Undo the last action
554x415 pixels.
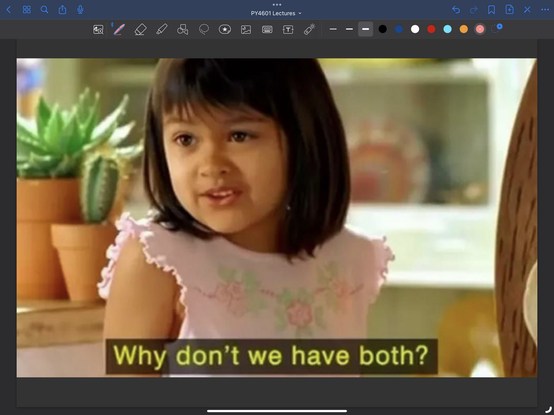[x=456, y=10]
